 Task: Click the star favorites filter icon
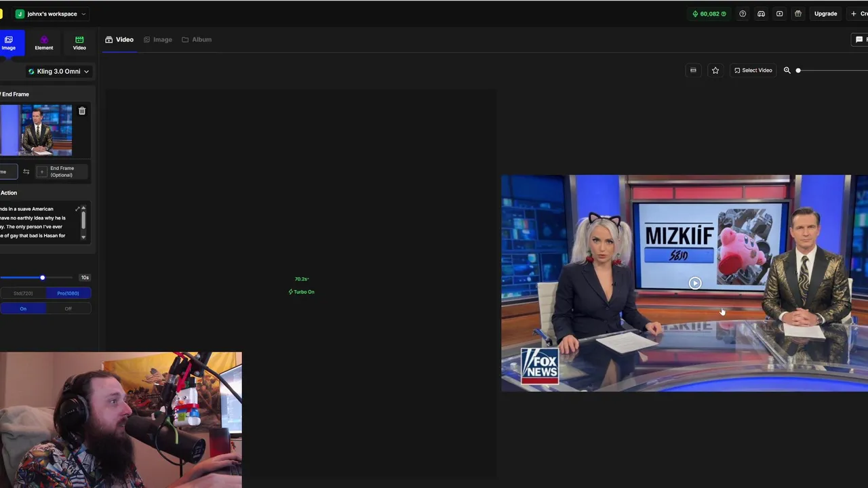715,70
